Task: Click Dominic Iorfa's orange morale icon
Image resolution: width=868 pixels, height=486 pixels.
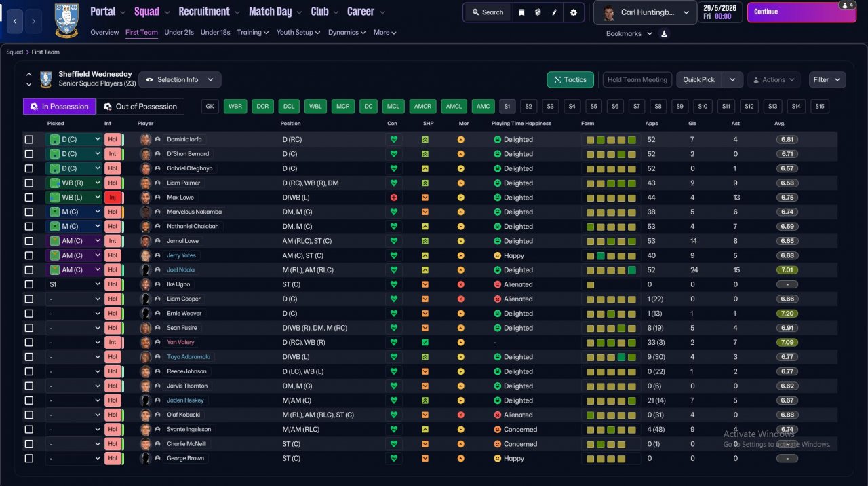Action: [x=461, y=139]
